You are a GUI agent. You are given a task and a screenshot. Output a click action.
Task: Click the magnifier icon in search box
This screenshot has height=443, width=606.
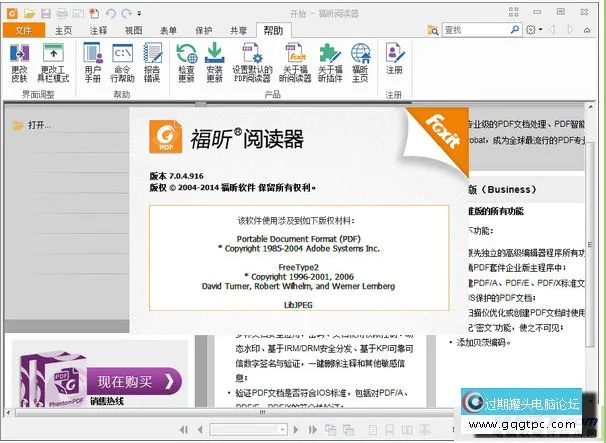tap(515, 29)
